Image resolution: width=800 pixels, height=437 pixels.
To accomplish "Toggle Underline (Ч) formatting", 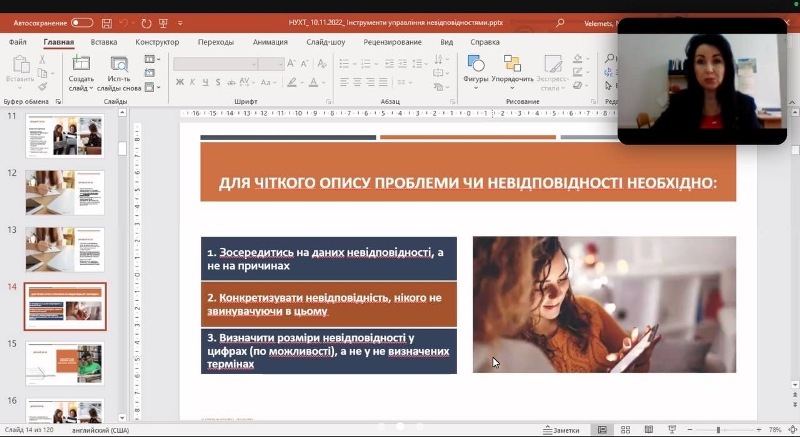I will click(x=205, y=82).
